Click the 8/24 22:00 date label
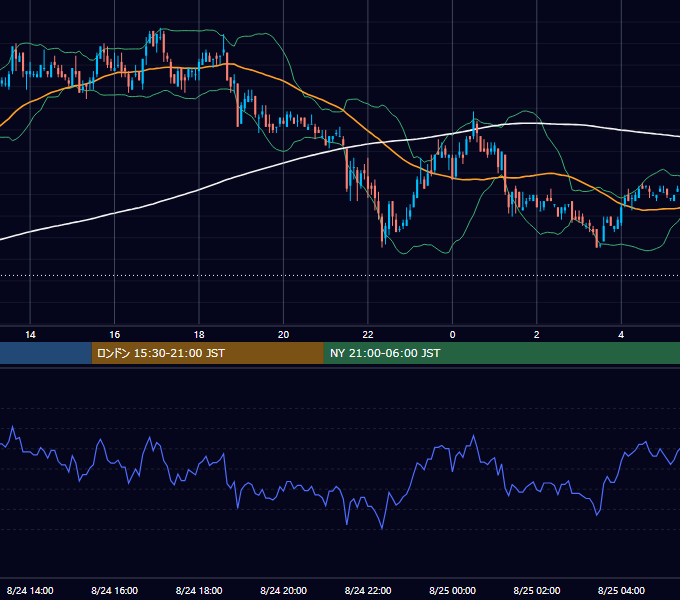This screenshot has height=600, width=680. (x=368, y=590)
